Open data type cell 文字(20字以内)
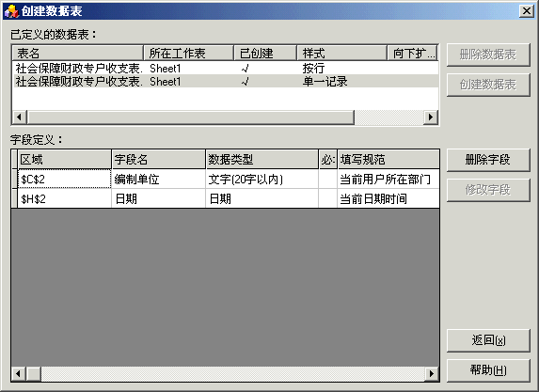 [x=262, y=179]
